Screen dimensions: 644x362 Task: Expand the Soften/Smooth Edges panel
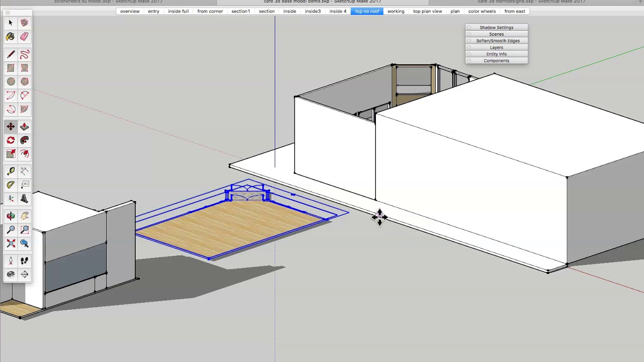click(x=498, y=41)
